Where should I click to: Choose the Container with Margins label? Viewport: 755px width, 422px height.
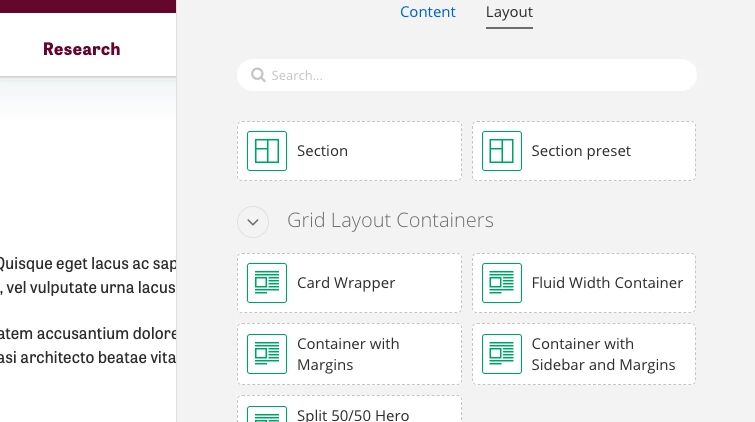348,354
